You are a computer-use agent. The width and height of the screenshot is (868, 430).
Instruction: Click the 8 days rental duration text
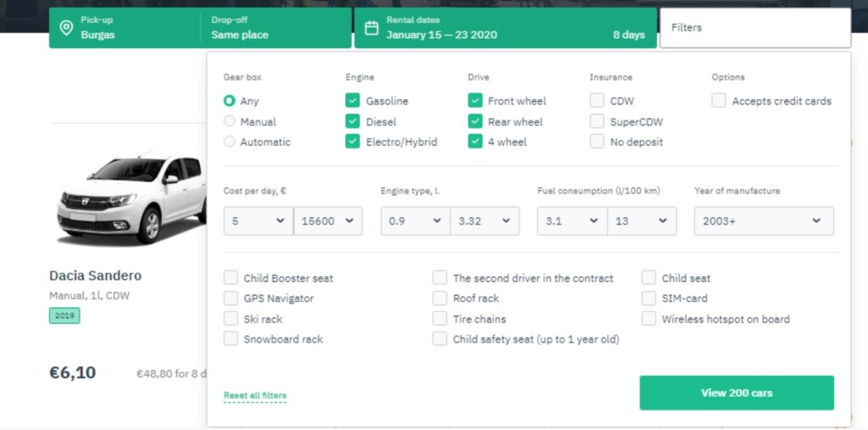(629, 35)
